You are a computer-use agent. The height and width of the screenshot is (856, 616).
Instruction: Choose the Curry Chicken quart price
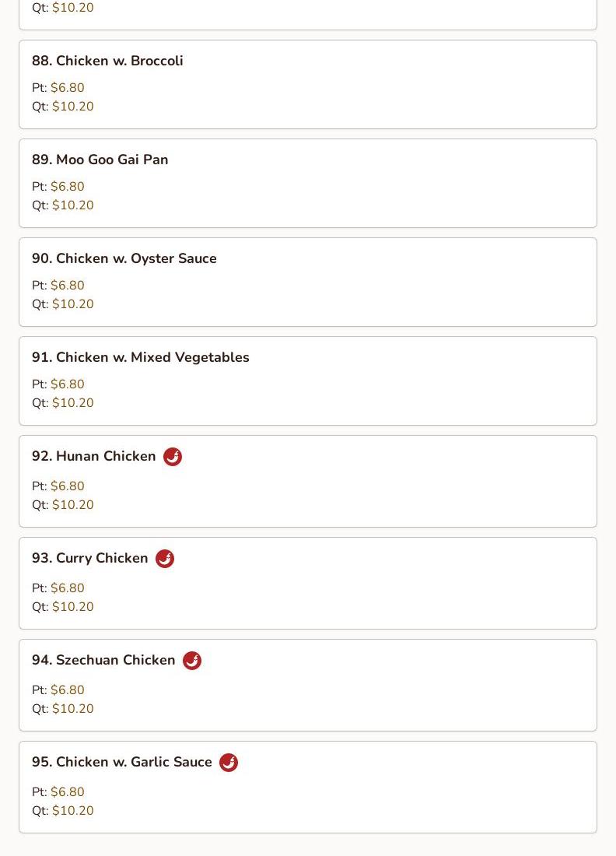[73, 606]
